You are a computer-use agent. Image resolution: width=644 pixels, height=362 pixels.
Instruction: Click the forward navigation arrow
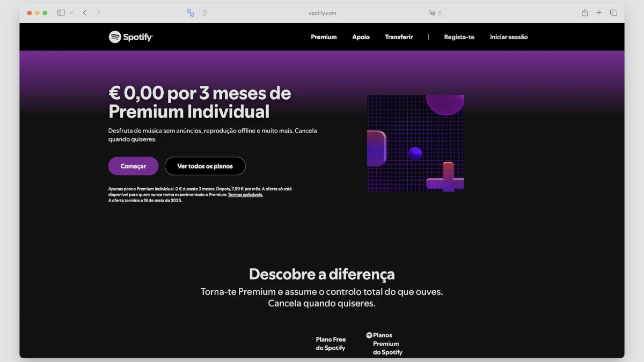[98, 13]
